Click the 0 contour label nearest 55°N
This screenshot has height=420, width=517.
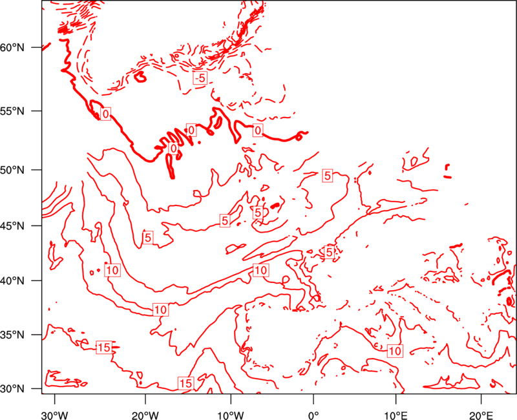(105, 114)
